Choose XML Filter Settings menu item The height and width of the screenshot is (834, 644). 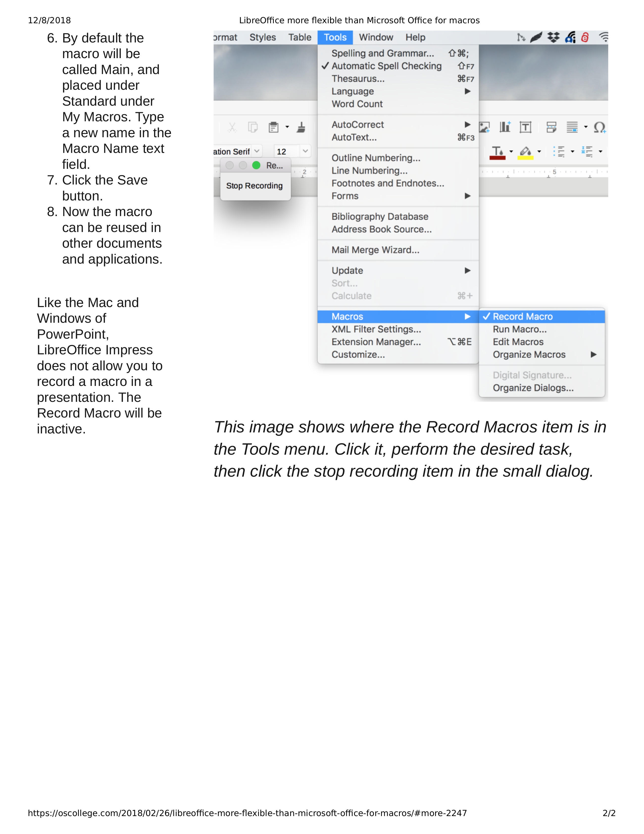point(398,329)
